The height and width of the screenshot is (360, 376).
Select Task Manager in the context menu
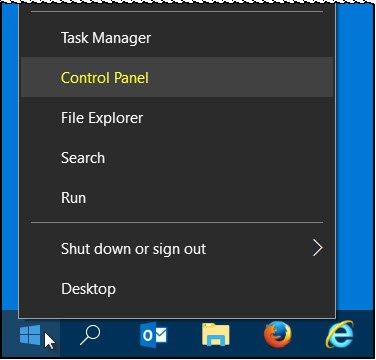point(177,38)
